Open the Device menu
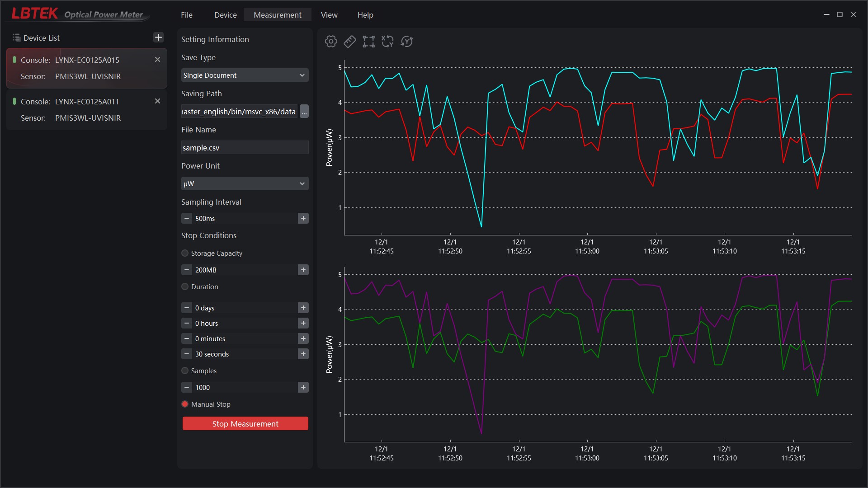 (226, 15)
